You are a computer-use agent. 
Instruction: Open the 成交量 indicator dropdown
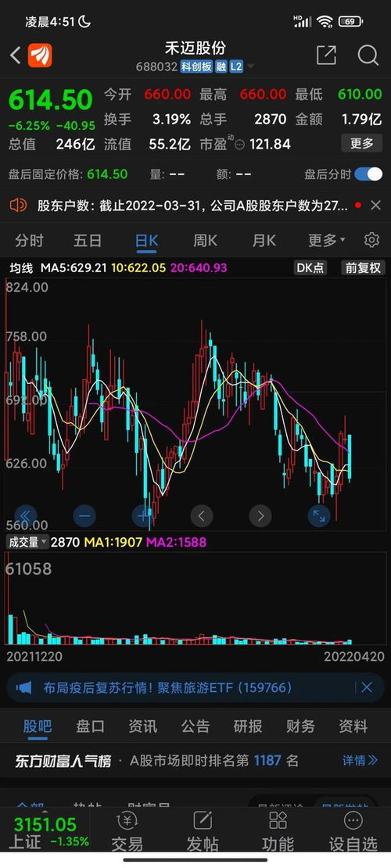27,542
